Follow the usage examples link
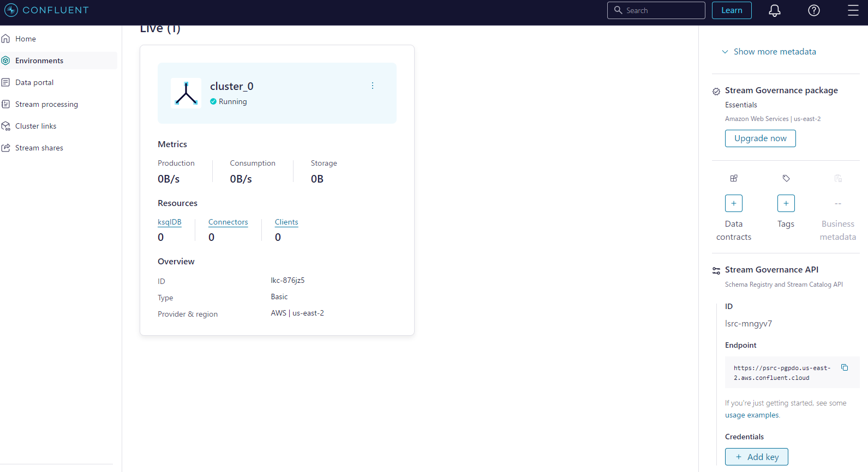The image size is (868, 472). pos(752,415)
